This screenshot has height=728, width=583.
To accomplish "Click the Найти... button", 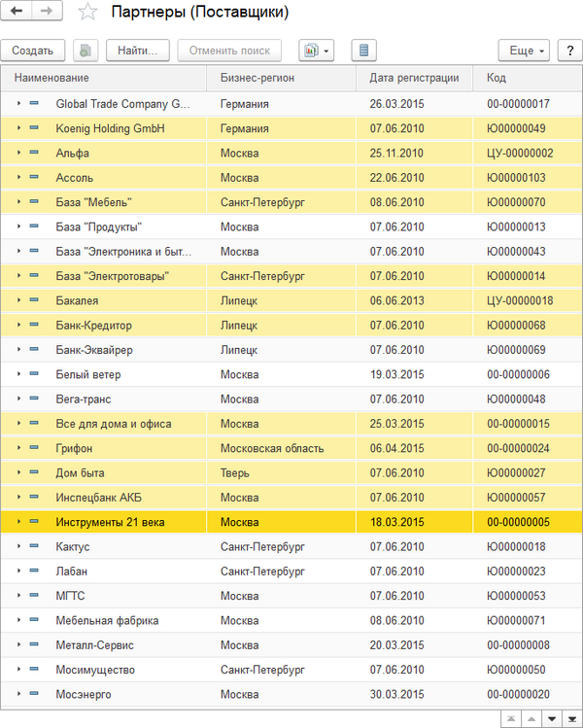I will point(138,51).
